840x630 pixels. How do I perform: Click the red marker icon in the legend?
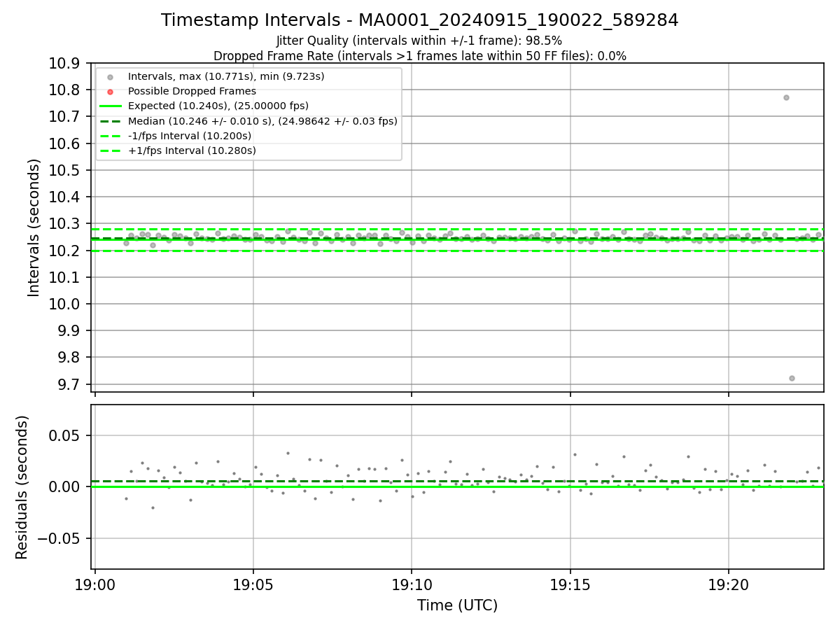tap(110, 92)
